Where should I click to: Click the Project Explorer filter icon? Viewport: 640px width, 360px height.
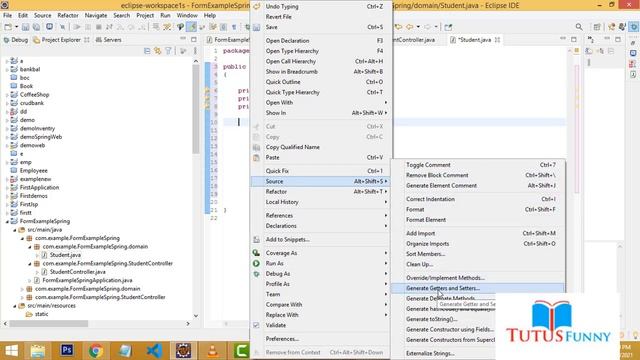(168, 51)
